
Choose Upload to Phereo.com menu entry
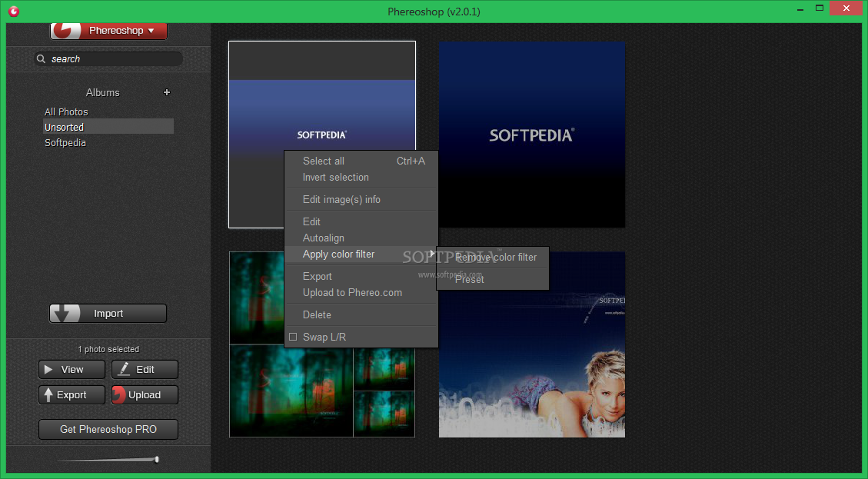[361, 292]
